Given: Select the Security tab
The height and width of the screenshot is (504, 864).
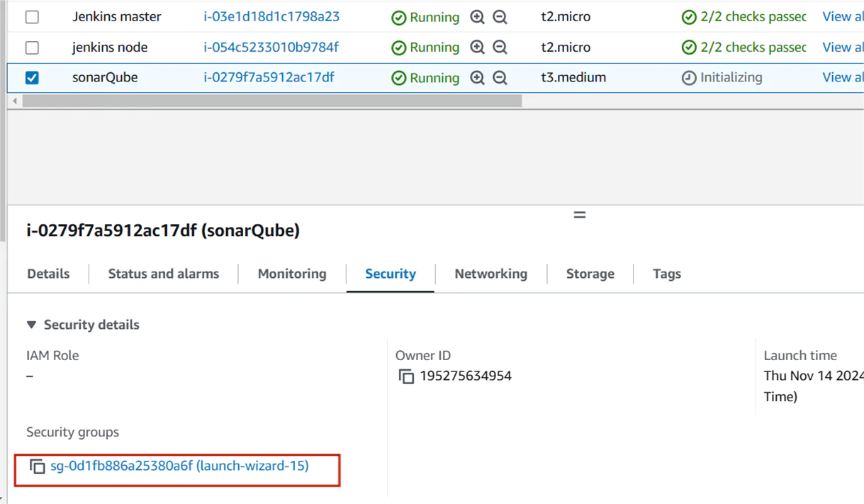Looking at the screenshot, I should [x=391, y=274].
